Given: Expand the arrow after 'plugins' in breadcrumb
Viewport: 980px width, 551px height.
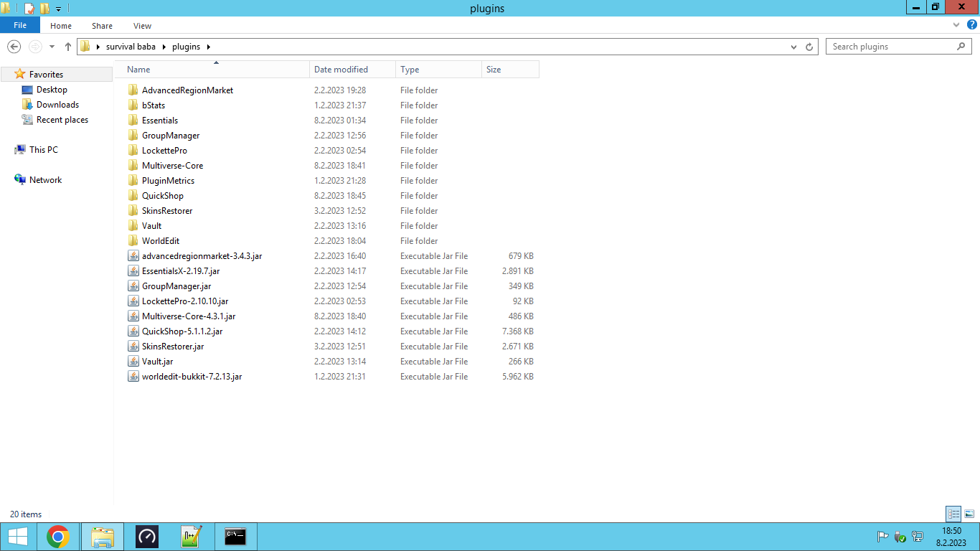Looking at the screenshot, I should 209,47.
